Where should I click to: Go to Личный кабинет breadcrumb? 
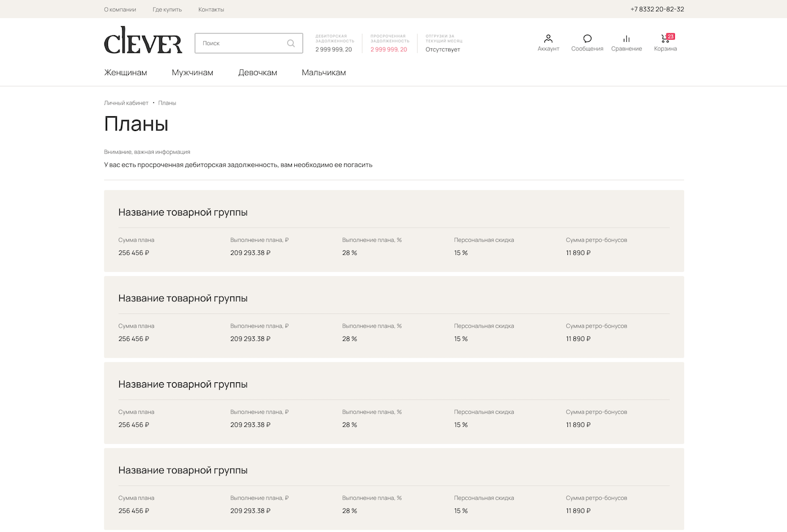coord(126,103)
